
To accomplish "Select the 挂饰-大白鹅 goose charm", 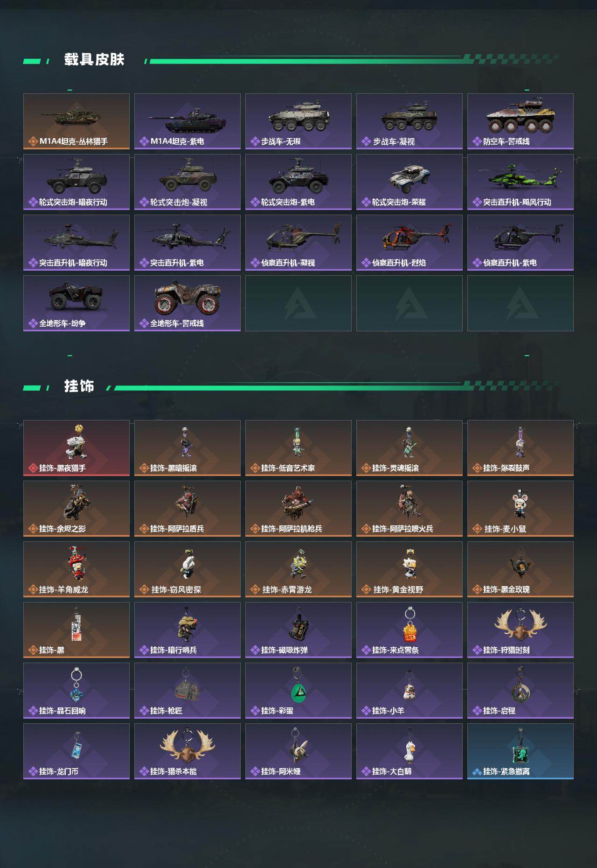I will 410,751.
